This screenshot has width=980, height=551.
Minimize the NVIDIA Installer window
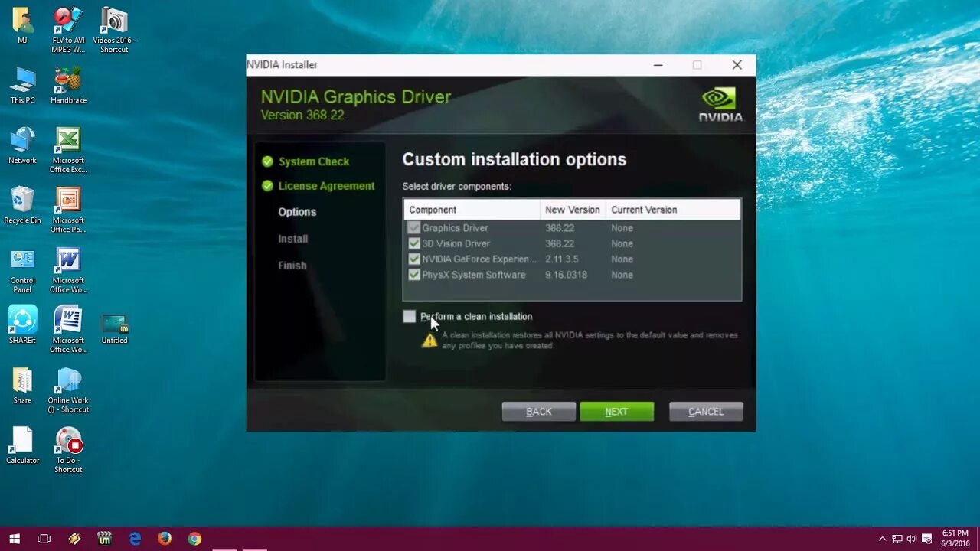coord(658,65)
